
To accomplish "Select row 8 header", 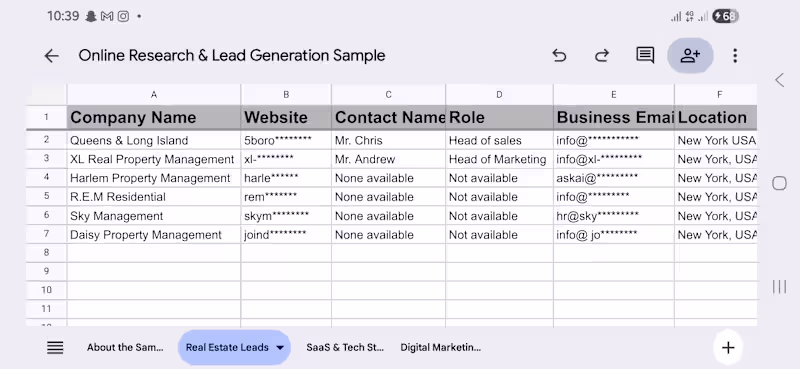I will click(x=46, y=253).
